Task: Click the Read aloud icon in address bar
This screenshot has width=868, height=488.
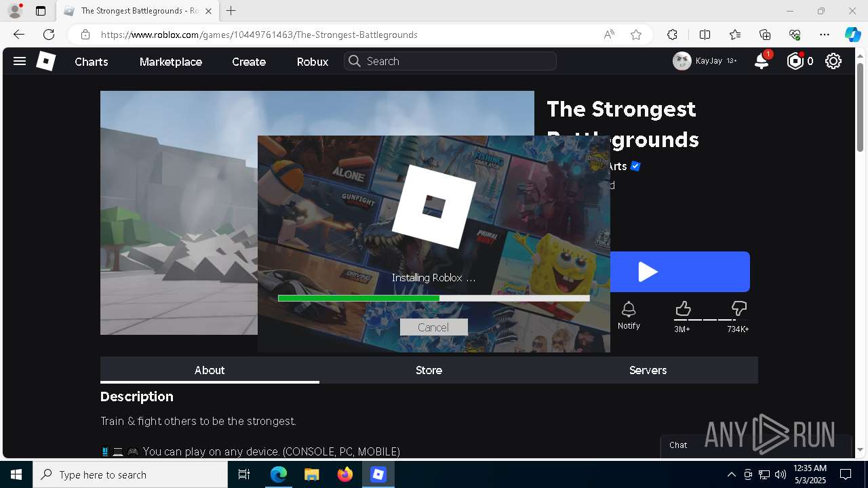Action: click(609, 35)
